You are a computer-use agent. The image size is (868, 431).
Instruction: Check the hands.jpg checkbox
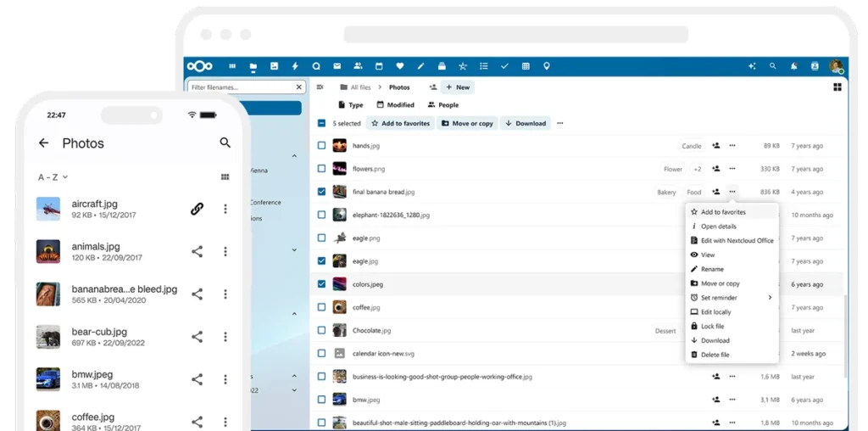[x=321, y=146]
